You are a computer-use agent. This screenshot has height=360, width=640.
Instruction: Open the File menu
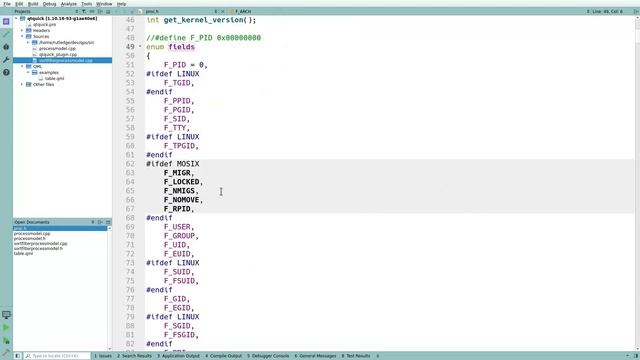(7, 4)
